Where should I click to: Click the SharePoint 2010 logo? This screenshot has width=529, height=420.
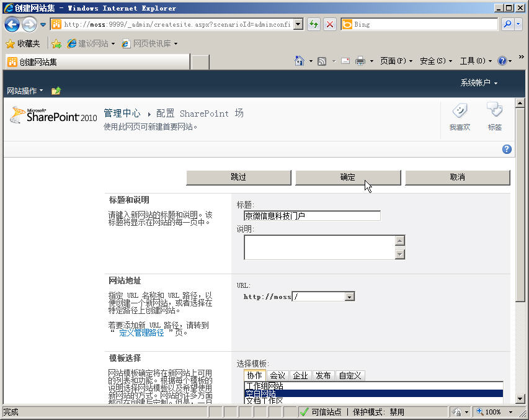click(53, 115)
